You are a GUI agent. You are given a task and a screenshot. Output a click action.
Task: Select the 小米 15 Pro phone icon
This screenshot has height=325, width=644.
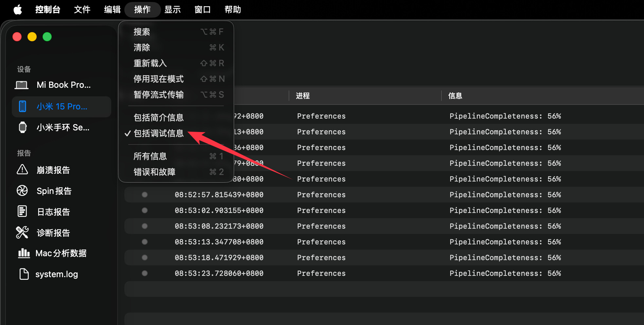tap(22, 106)
